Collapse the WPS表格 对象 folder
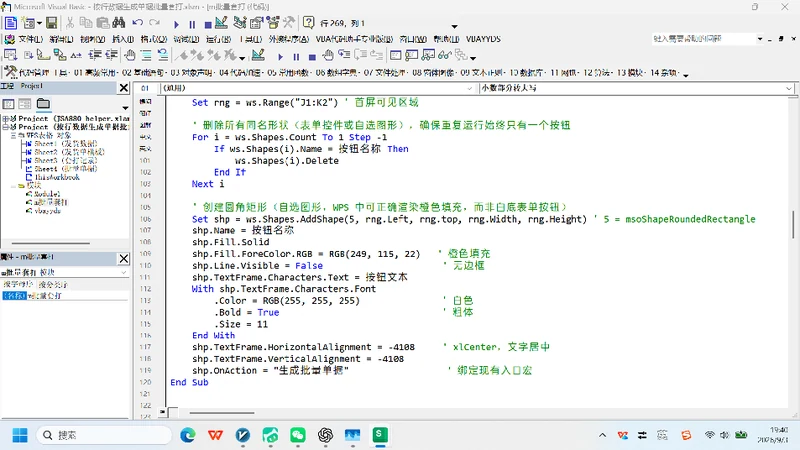 pos(13,135)
